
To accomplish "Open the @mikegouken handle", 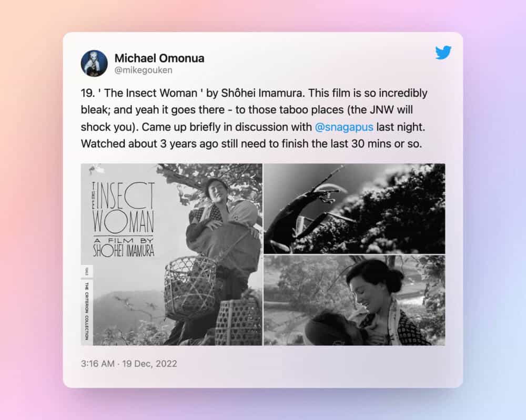I will tap(143, 70).
